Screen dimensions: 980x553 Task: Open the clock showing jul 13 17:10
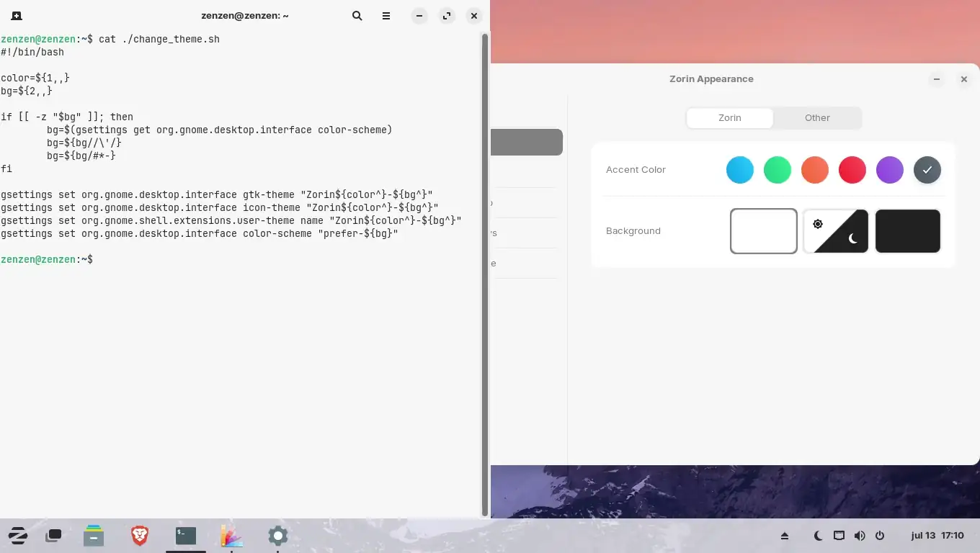click(x=937, y=536)
